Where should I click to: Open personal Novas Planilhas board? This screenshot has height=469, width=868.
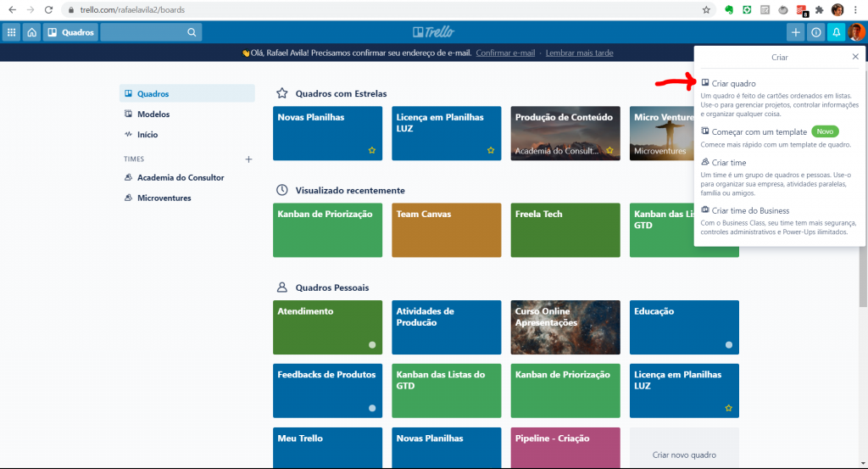click(446, 448)
